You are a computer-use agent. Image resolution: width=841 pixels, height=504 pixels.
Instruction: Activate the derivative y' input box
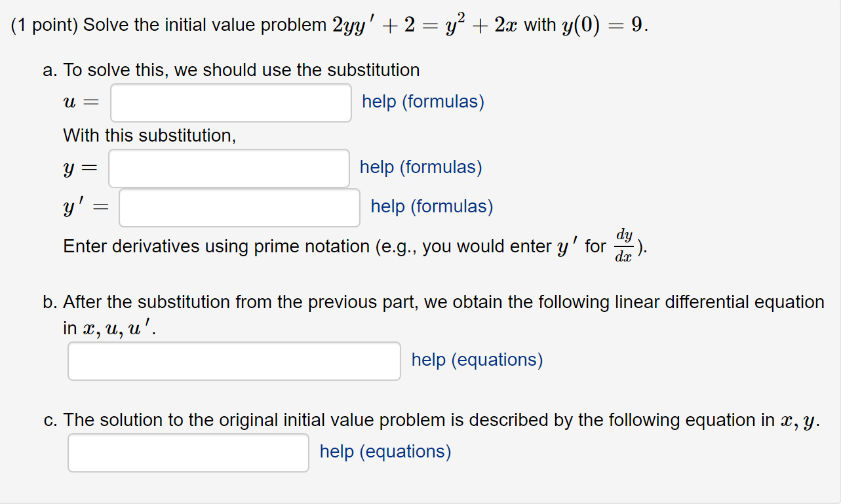click(x=239, y=207)
